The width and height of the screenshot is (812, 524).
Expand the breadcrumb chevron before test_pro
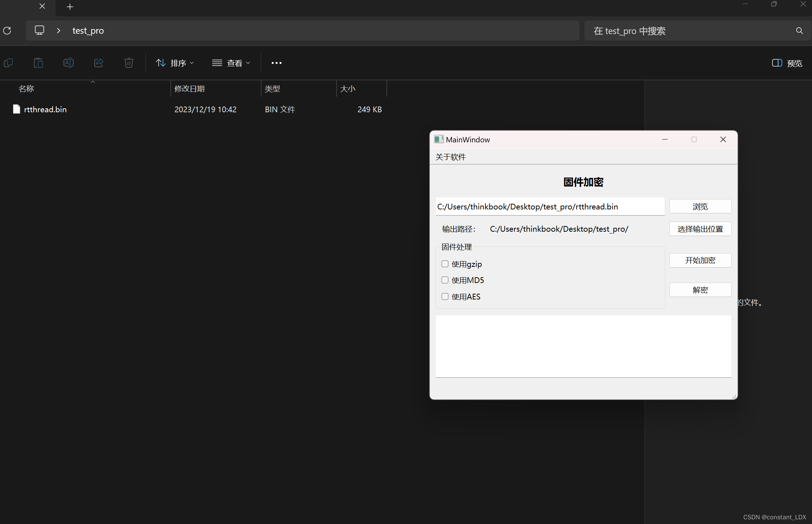tap(59, 31)
